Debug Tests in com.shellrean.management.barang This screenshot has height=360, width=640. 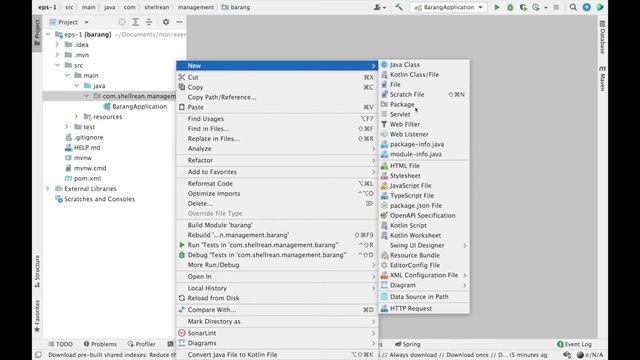point(277,255)
